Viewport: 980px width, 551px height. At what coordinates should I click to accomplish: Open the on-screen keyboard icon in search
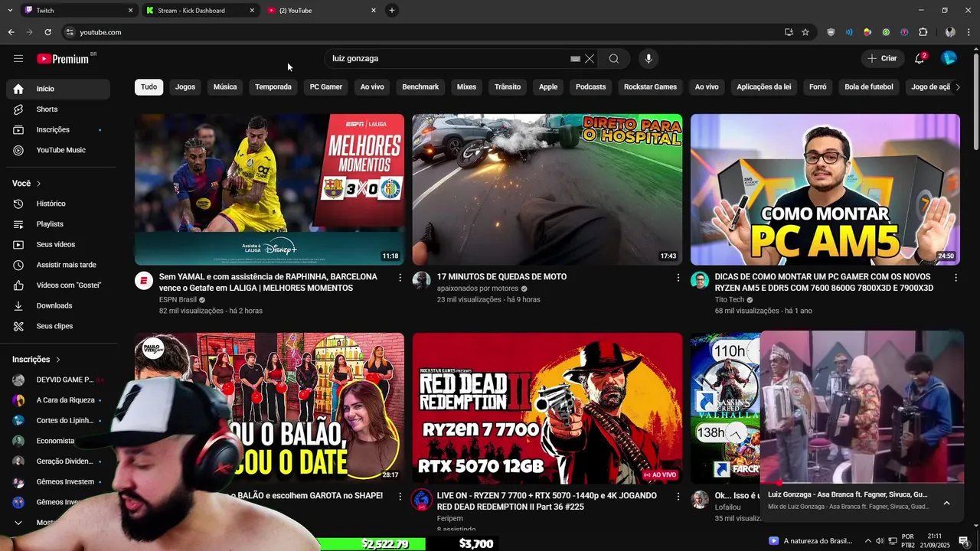pyautogui.click(x=575, y=59)
